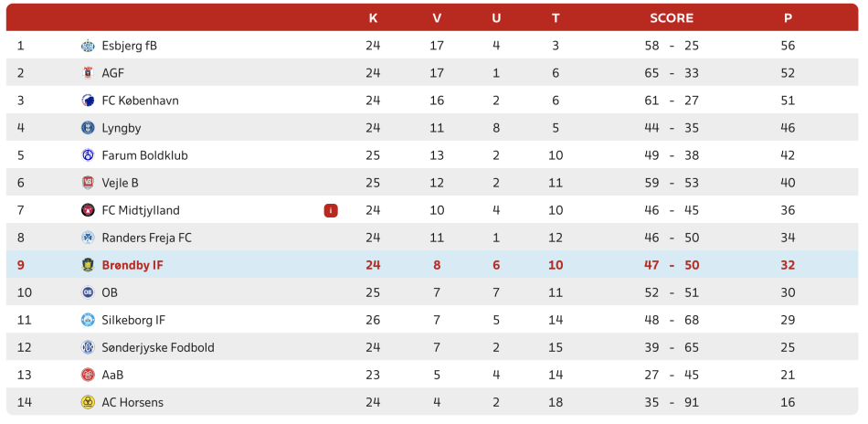Click the AaB red club logo

click(x=88, y=375)
